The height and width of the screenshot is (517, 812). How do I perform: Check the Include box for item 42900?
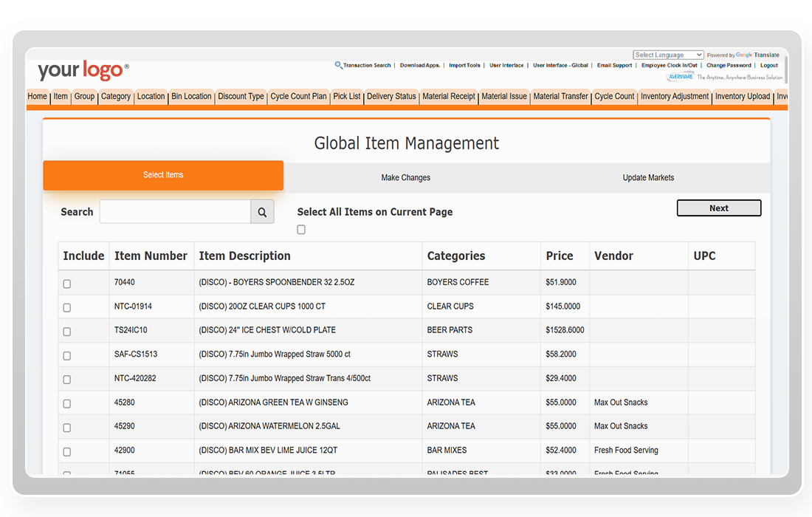tap(66, 452)
